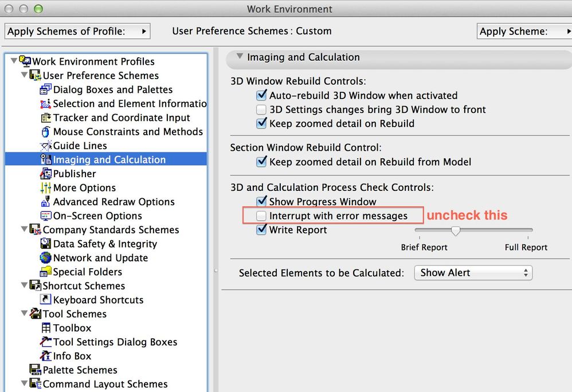Collapse the Company Standards Schemes tree node

pyautogui.click(x=24, y=230)
